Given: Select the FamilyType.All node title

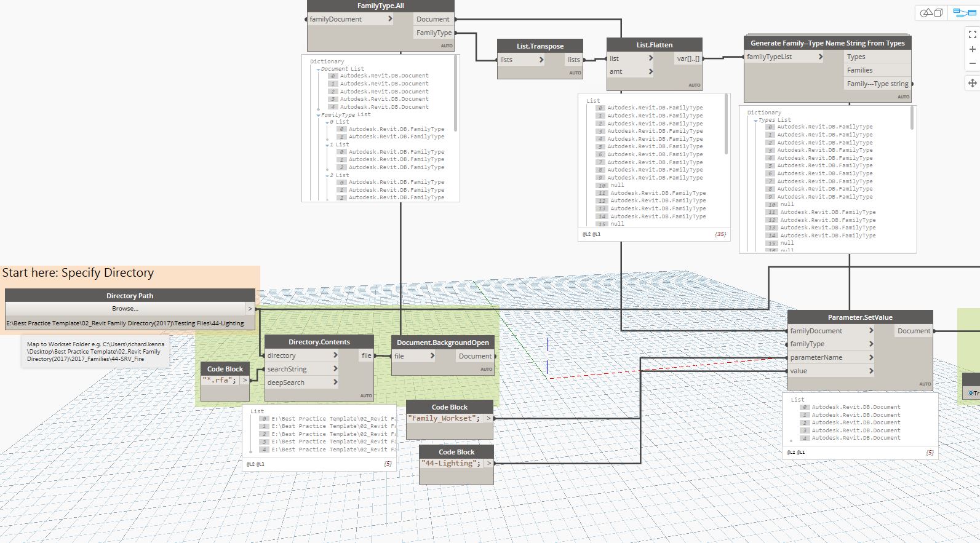Looking at the screenshot, I should [x=381, y=6].
